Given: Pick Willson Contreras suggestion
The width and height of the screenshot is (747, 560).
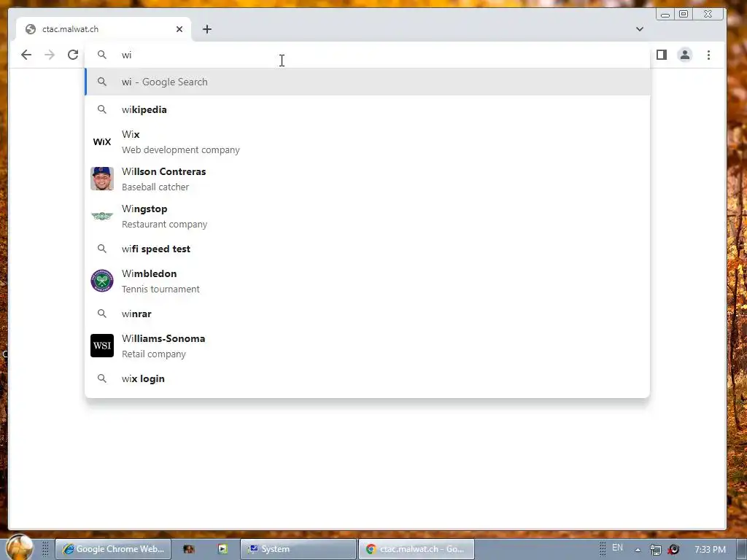Looking at the screenshot, I should [368, 179].
